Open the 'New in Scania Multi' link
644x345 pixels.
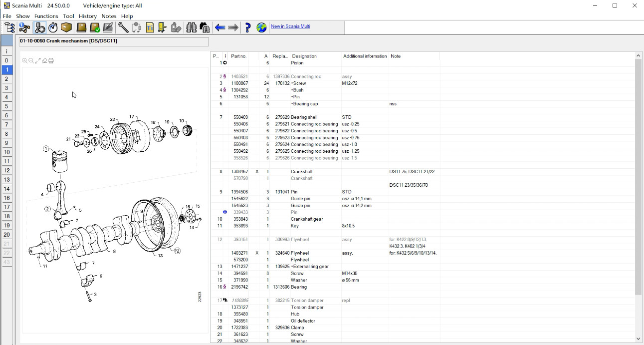click(x=290, y=26)
